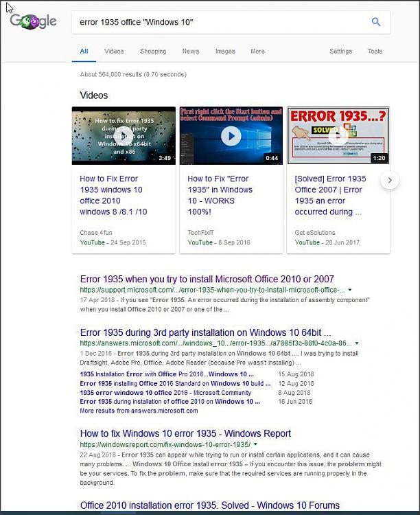
Task: Open 'Error 1935 during installation of office 2010' sublink
Action: click(170, 402)
